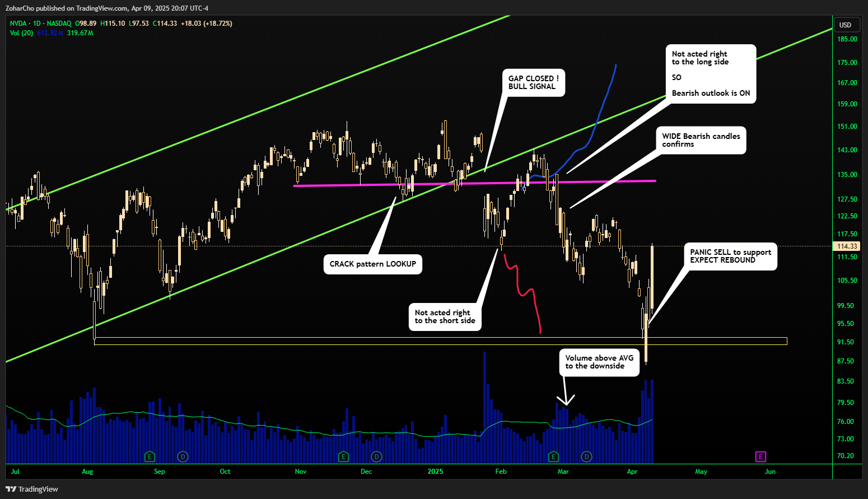Viewport: 868px width, 499px height.
Task: Click the 1D interval in the legend
Action: point(37,24)
